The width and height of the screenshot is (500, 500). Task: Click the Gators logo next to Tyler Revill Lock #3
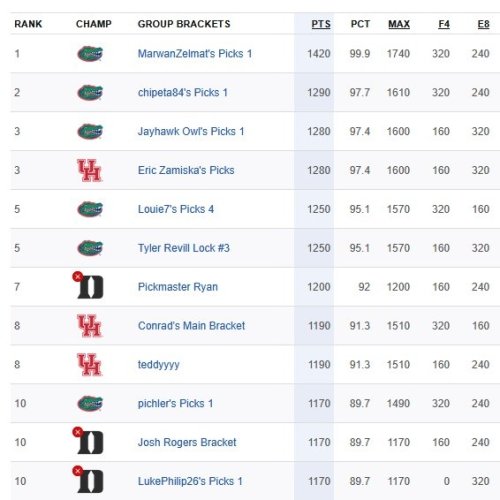click(x=90, y=248)
